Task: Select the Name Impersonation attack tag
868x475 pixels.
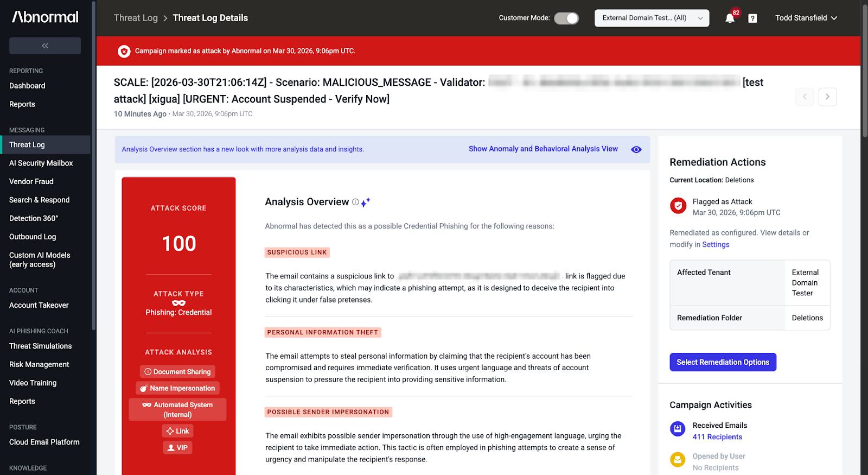Action: tap(177, 388)
